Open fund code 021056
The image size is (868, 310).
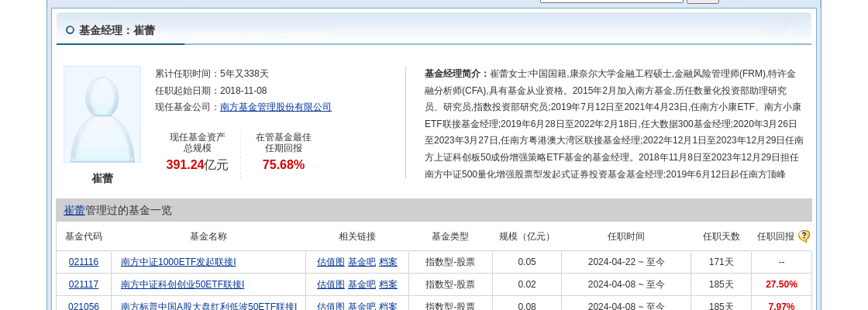(x=84, y=306)
